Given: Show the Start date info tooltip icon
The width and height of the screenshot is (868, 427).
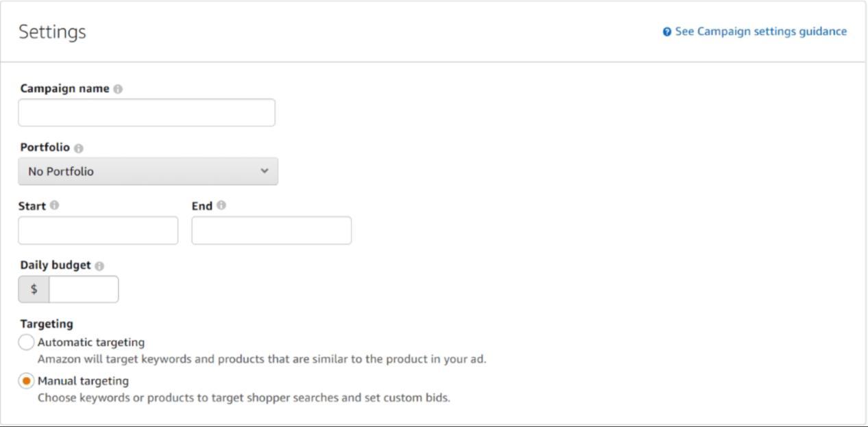Looking at the screenshot, I should tap(54, 205).
